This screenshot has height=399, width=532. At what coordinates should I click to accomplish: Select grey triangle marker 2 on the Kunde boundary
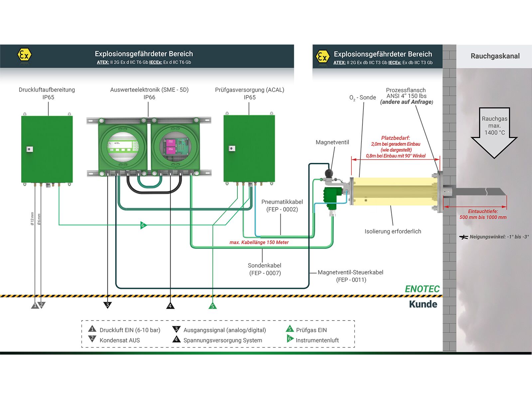tap(42, 305)
